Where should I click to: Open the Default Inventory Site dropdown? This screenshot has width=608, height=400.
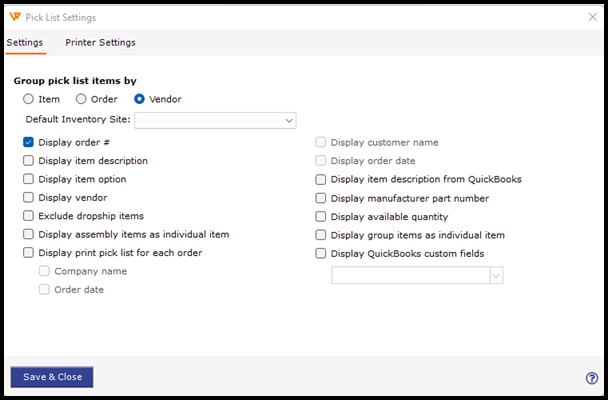point(289,120)
